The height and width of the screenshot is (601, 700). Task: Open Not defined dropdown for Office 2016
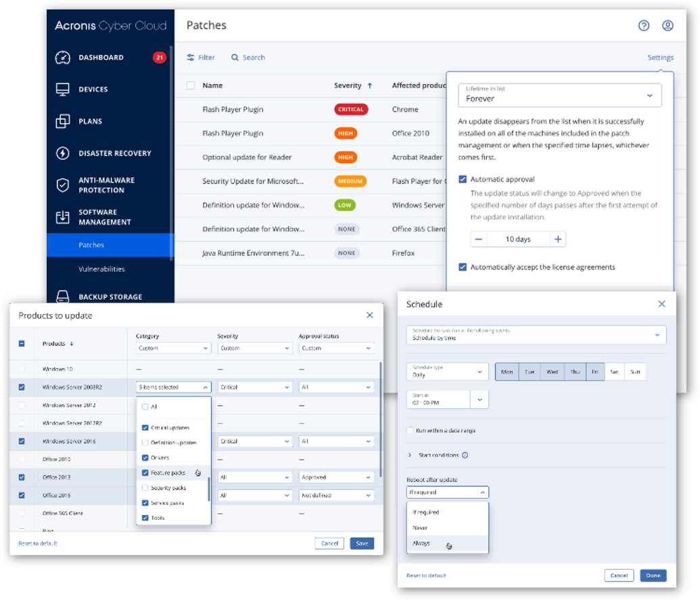[x=335, y=495]
